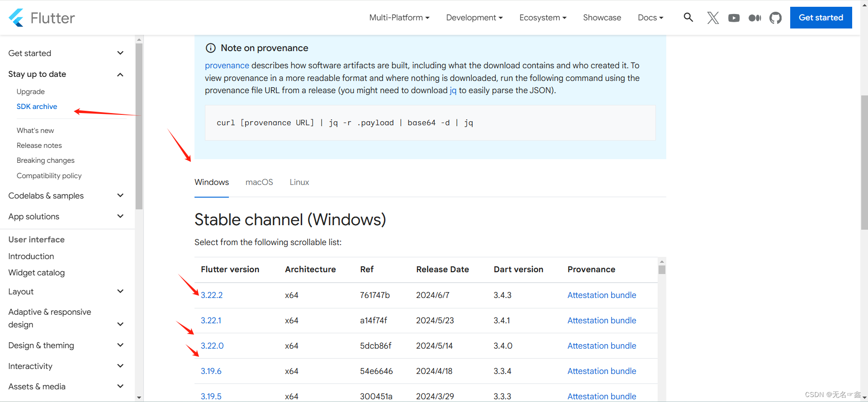Open the Multi-Platform dropdown menu

click(x=399, y=18)
